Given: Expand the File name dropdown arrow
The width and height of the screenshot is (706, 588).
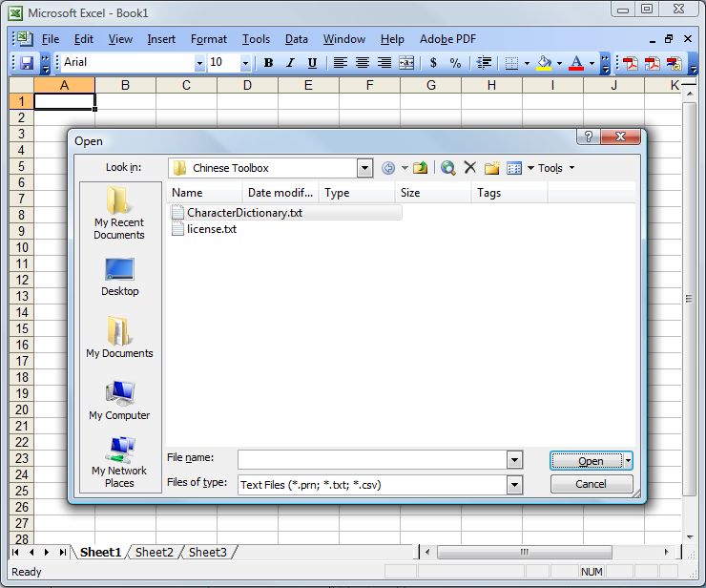Looking at the screenshot, I should click(x=514, y=460).
